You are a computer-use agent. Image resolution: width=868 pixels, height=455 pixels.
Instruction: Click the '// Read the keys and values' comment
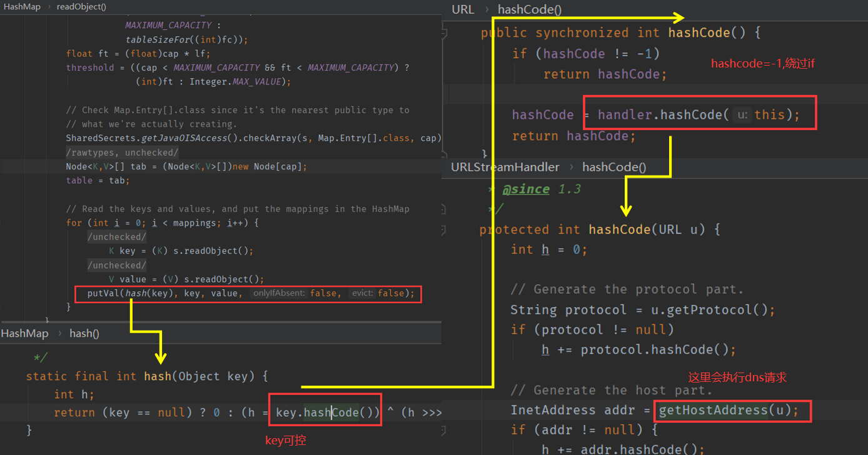pyautogui.click(x=238, y=209)
